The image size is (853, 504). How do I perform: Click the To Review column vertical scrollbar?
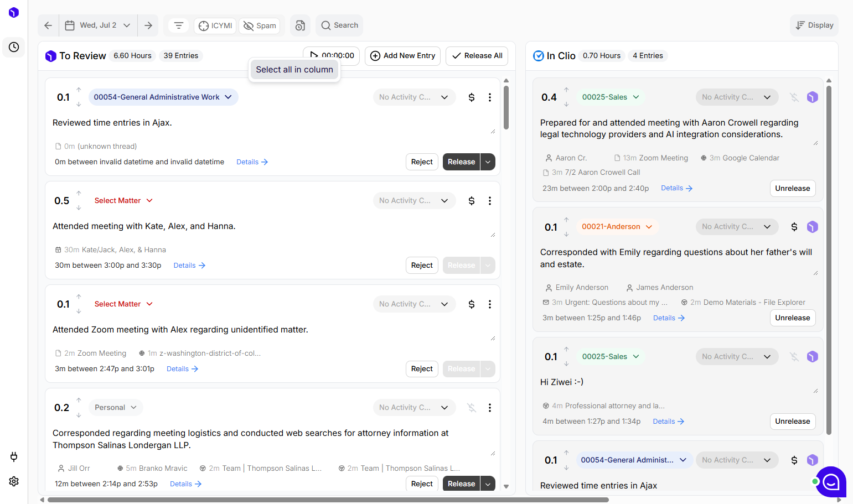506,107
